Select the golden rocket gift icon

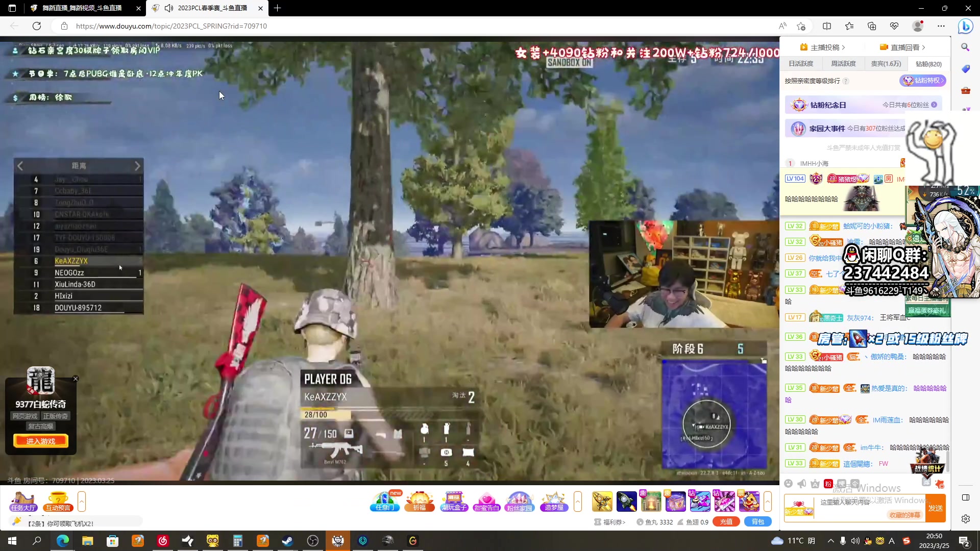point(602,501)
